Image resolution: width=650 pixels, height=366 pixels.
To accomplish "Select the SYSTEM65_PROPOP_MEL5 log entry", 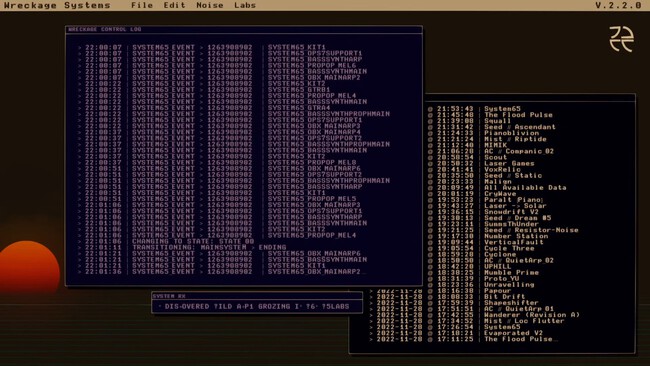I will point(217,199).
